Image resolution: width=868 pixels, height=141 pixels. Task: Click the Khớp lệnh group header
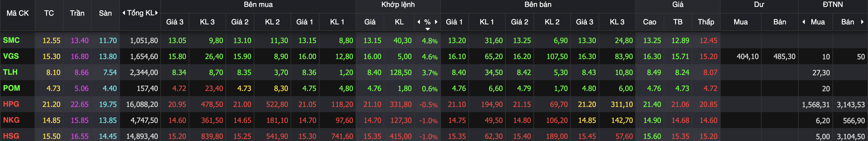[398, 5]
